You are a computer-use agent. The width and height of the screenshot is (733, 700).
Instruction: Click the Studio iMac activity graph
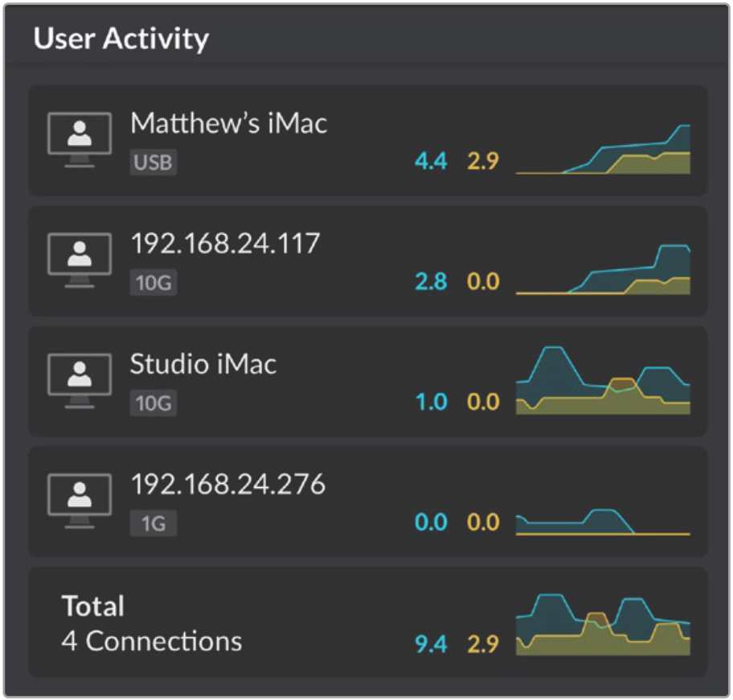point(603,380)
